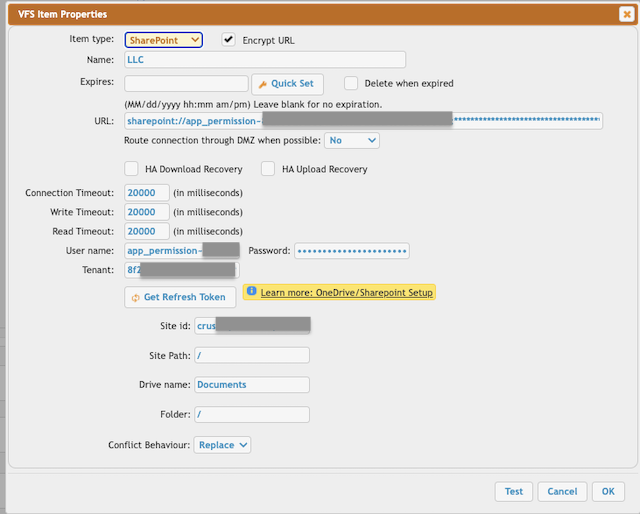Click the Connection Timeout field

click(147, 193)
